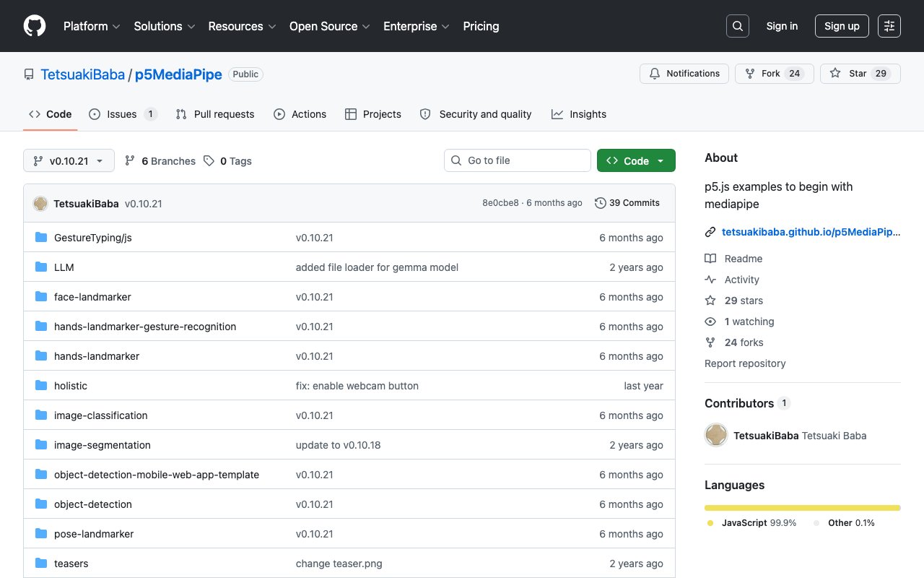Screen dimensions: 924x578
Task: Click the eye icon next to 1 watching
Action: pyautogui.click(x=710, y=322)
